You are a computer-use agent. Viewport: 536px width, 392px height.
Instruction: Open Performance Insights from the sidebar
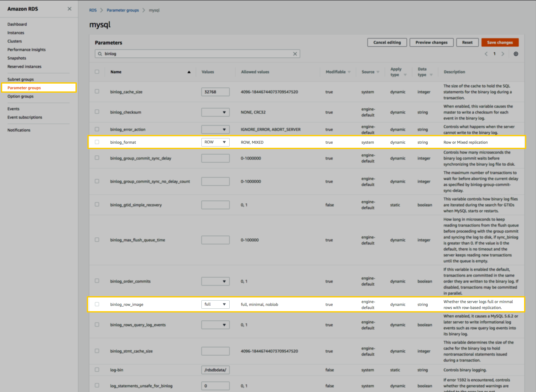(26, 49)
